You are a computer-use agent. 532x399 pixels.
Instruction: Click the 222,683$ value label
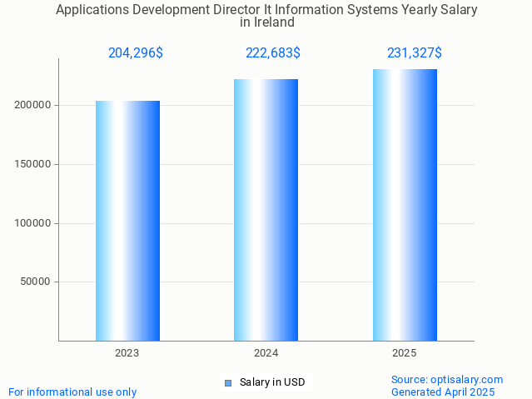pyautogui.click(x=273, y=52)
